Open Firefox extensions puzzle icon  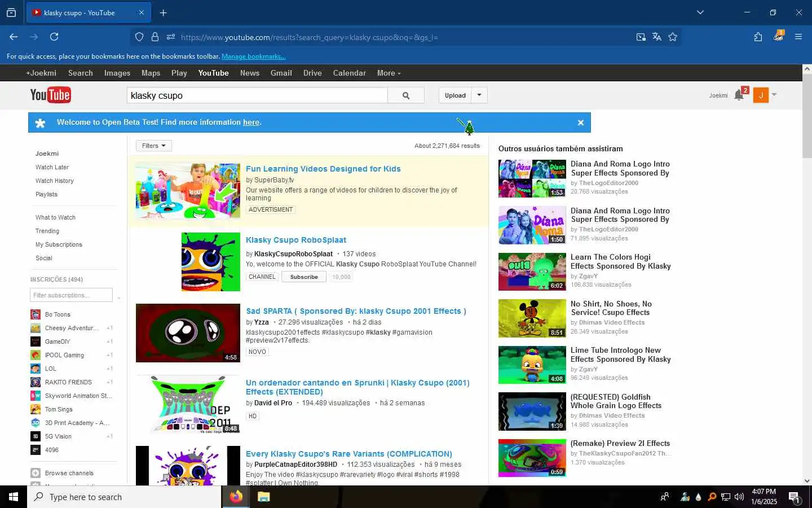click(758, 37)
